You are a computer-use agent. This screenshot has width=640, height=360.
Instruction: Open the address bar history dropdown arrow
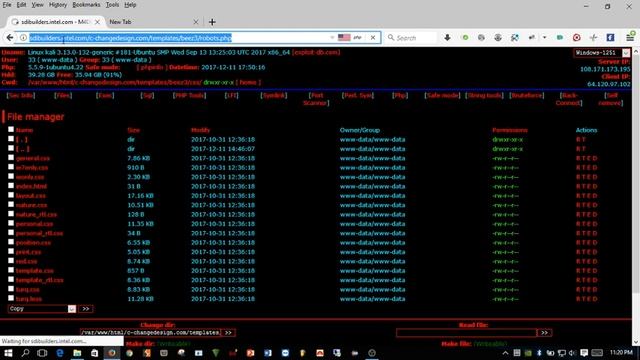pos(332,38)
